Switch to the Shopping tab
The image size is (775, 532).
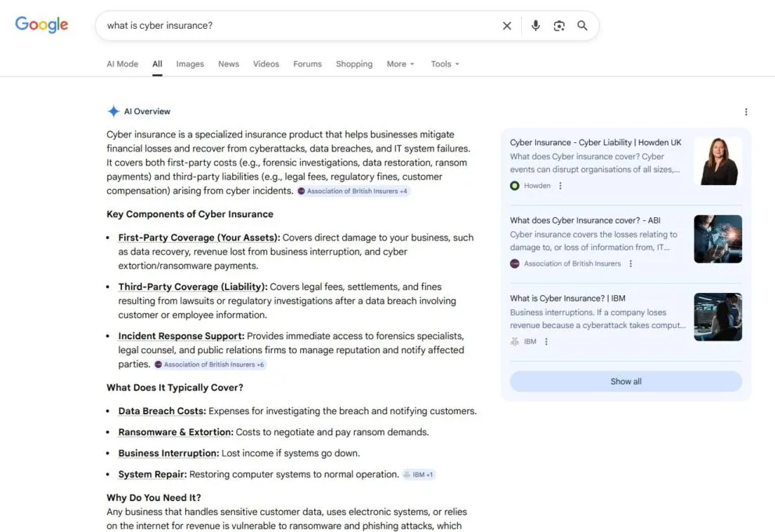click(x=354, y=64)
